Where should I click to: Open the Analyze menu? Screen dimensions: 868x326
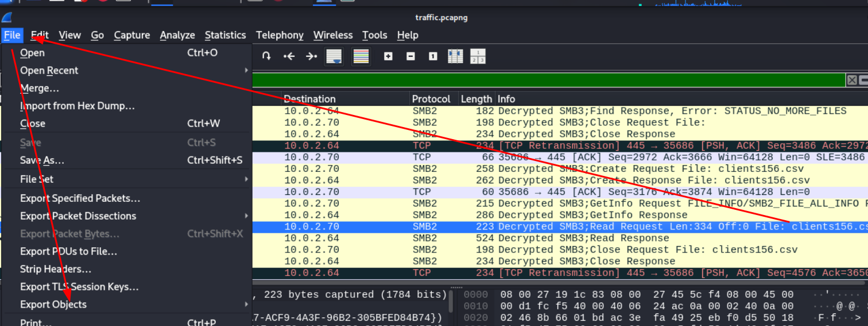tap(177, 35)
